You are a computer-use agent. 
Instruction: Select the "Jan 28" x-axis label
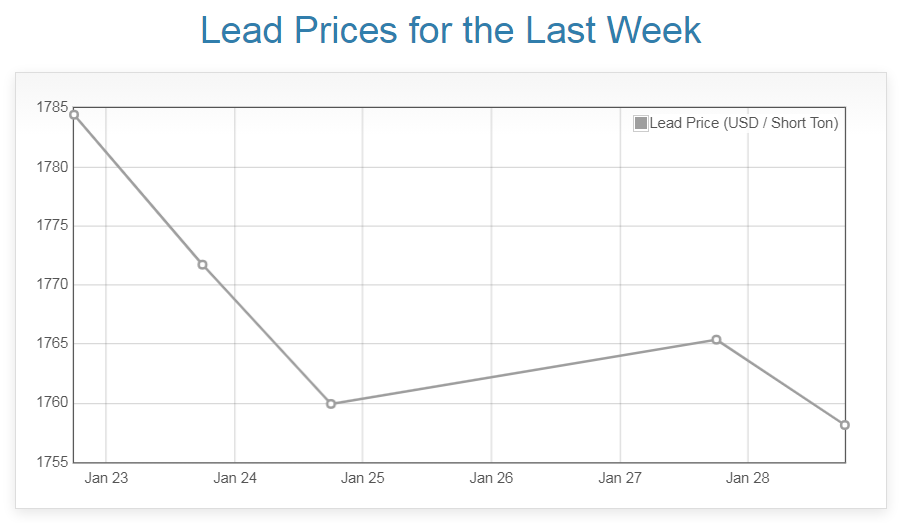[748, 478]
